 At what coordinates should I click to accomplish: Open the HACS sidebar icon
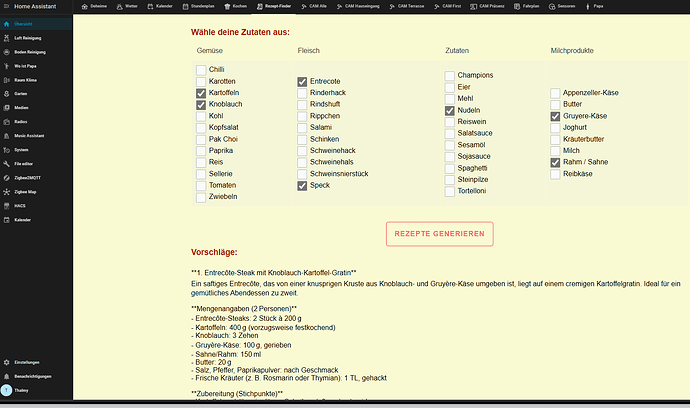(x=6, y=206)
